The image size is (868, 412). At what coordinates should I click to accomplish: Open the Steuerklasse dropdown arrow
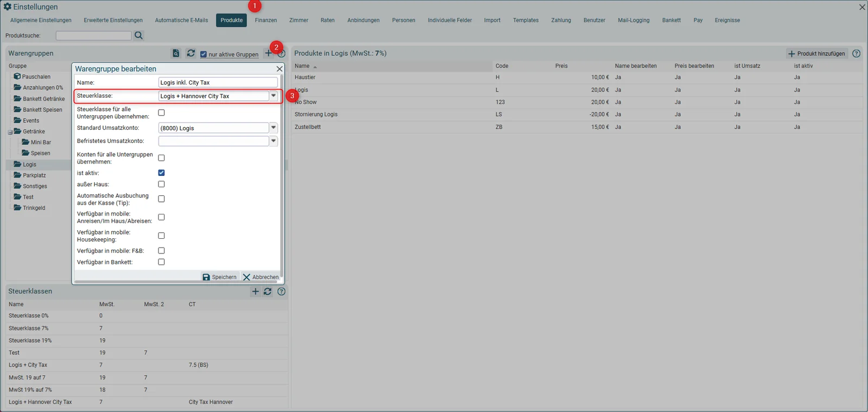pyautogui.click(x=273, y=96)
